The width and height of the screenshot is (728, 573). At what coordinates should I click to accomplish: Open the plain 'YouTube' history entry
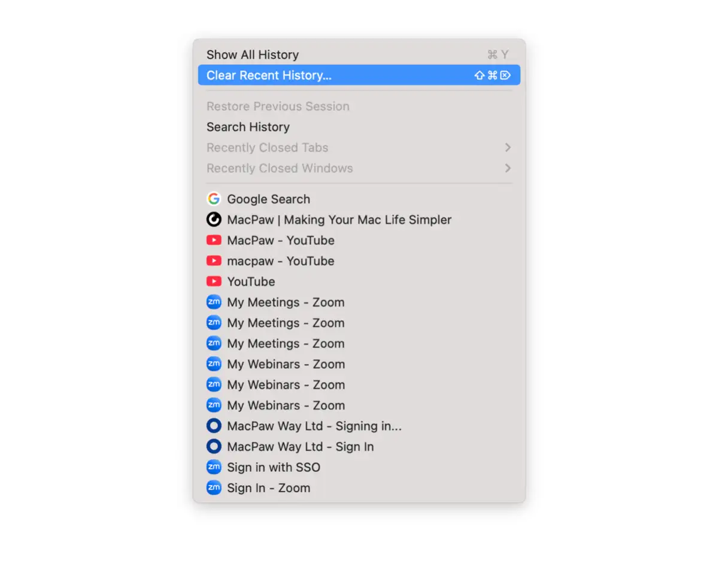click(251, 281)
